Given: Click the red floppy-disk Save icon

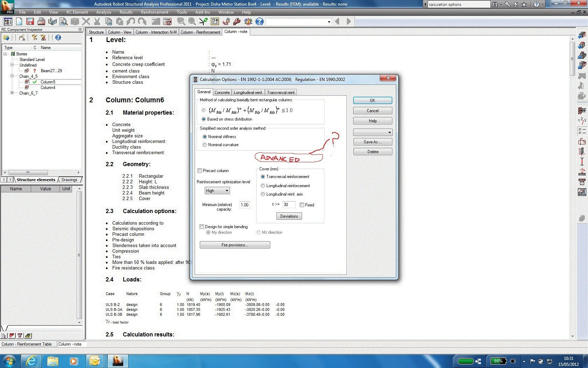Looking at the screenshot, I should [30, 21].
